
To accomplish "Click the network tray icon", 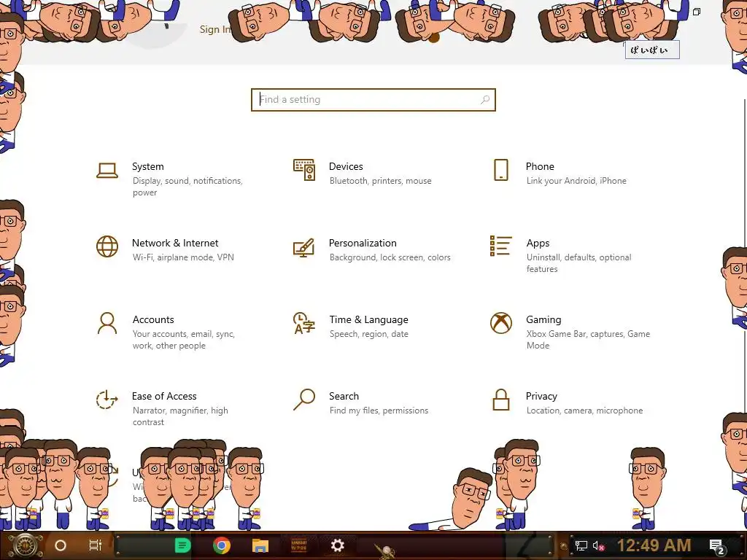I will click(x=581, y=546).
